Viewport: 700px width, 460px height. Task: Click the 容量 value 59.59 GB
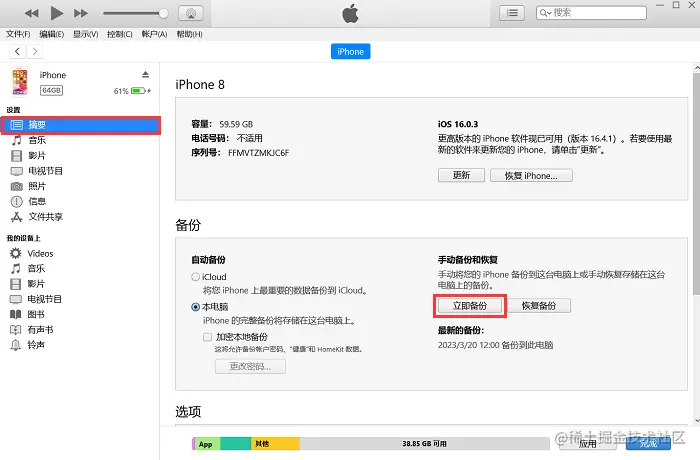(x=236, y=124)
